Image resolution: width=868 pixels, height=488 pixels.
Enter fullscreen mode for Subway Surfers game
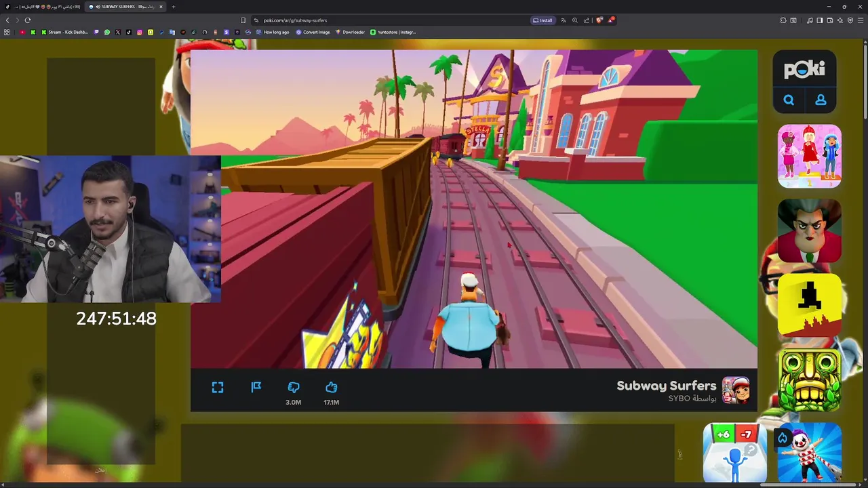[x=218, y=387]
